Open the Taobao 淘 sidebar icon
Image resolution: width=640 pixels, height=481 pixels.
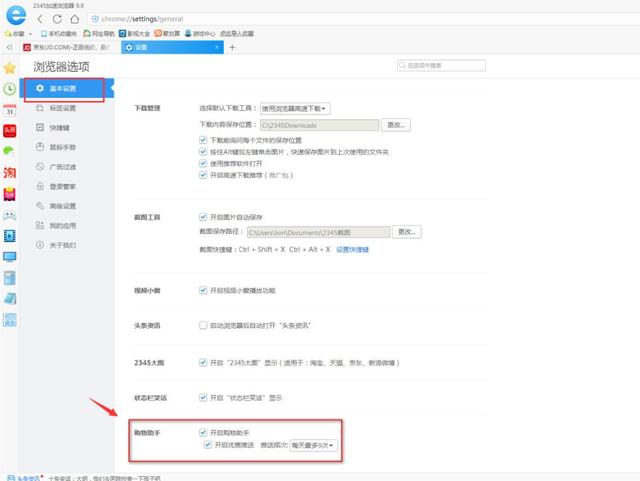tap(9, 173)
